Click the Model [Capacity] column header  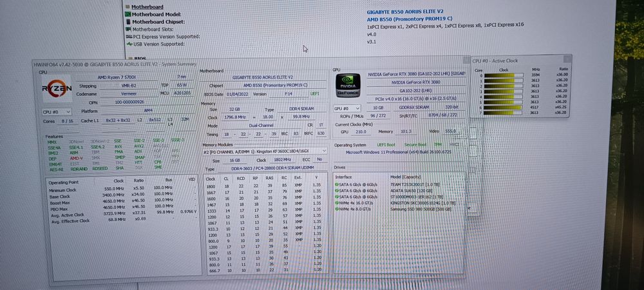[406, 177]
